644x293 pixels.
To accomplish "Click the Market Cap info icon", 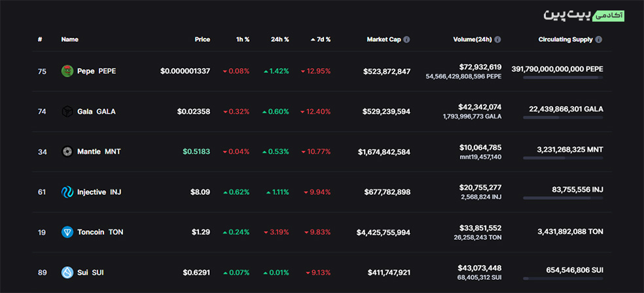I will [406, 39].
